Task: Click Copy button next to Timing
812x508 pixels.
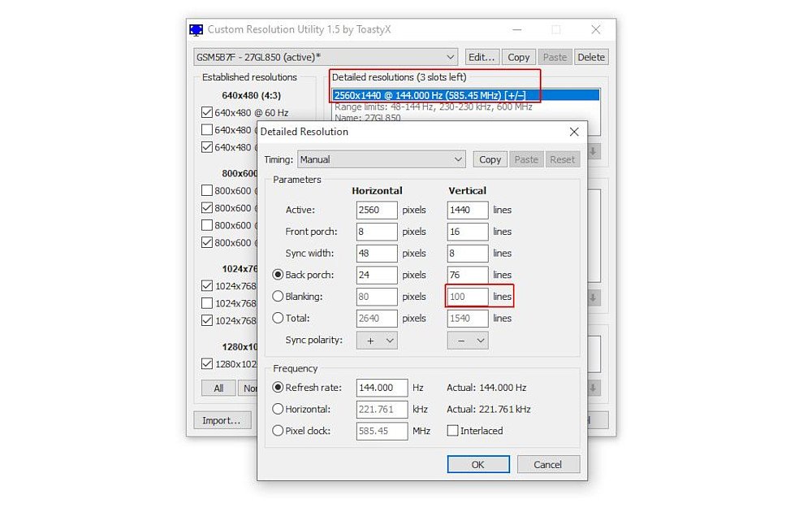Action: tap(490, 159)
